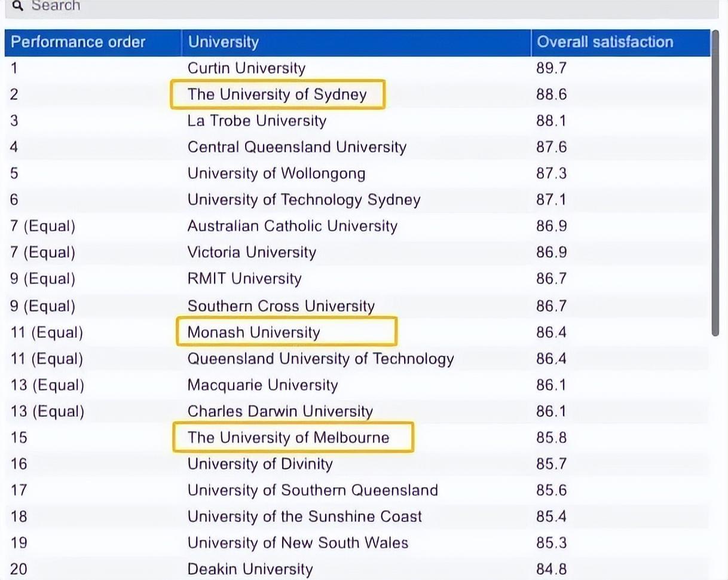Click Curtin University's 89.7 satisfaction score
728x580 pixels.
551,68
